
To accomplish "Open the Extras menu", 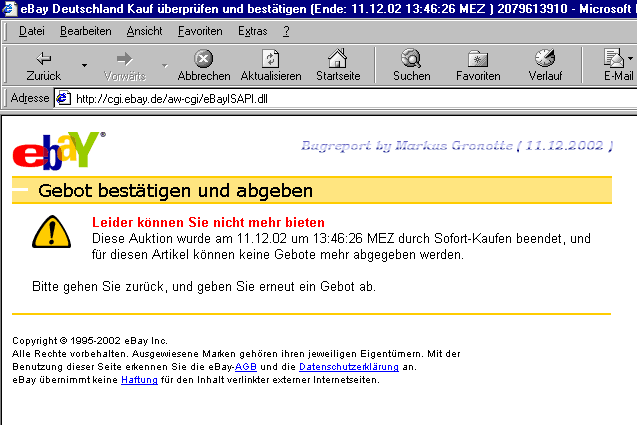I will pyautogui.click(x=252, y=31).
